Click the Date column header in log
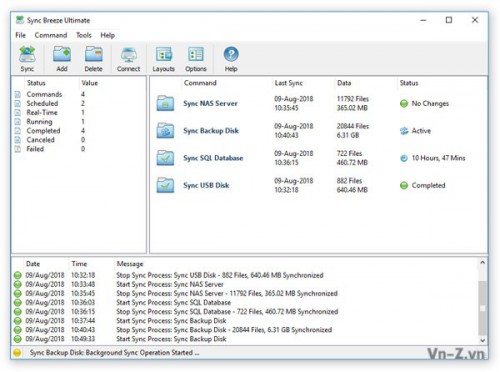 33,264
